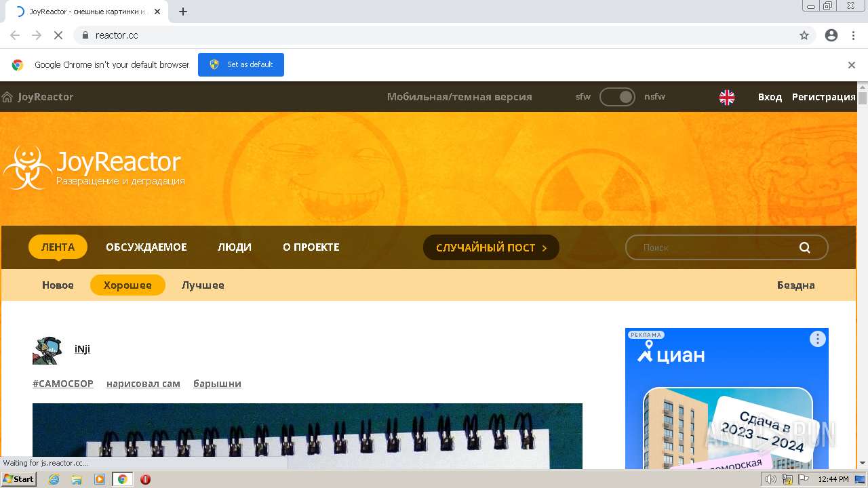Open the О ПРОЕКТЕ section

click(311, 247)
